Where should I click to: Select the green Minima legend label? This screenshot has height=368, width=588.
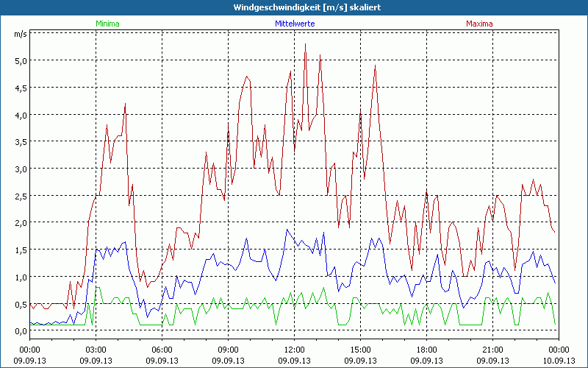107,24
